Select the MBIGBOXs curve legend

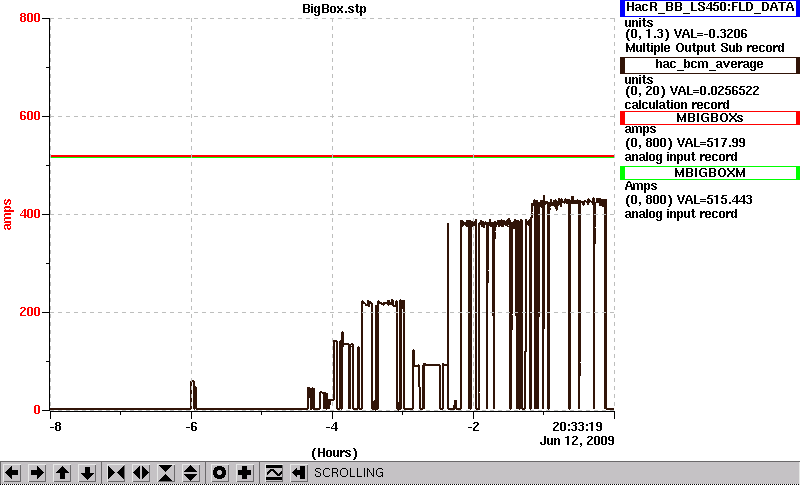coord(710,118)
